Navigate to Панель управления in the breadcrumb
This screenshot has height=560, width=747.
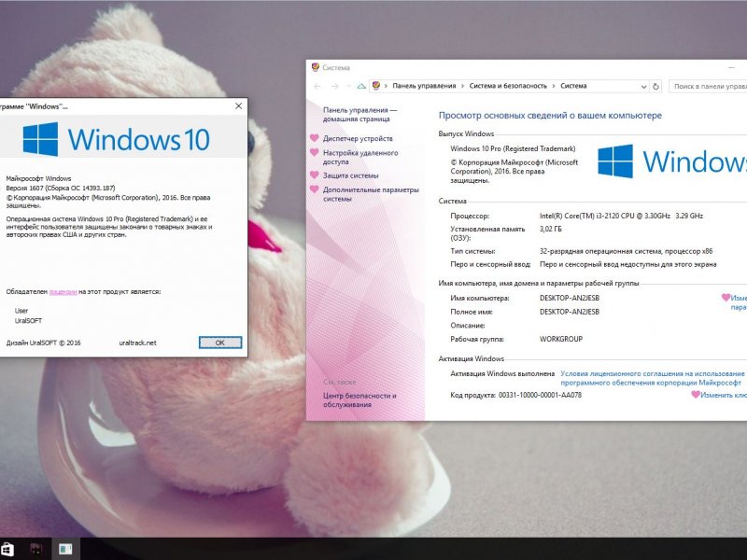(x=424, y=86)
